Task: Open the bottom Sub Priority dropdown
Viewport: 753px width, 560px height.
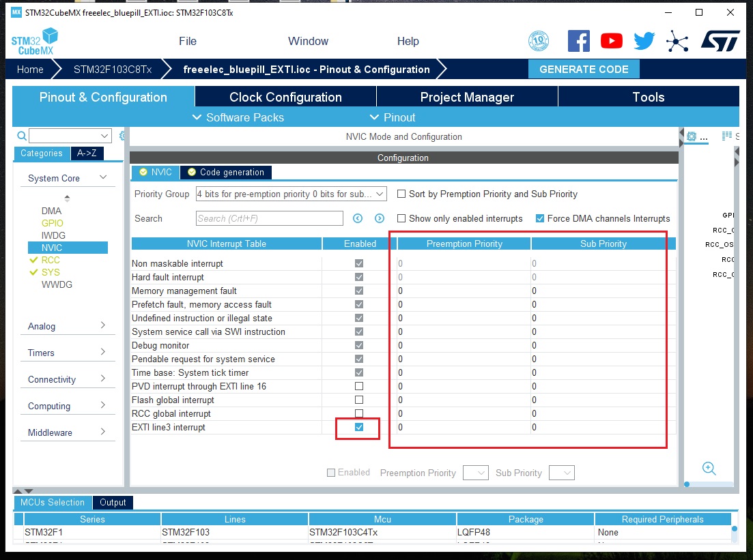Action: pos(561,473)
